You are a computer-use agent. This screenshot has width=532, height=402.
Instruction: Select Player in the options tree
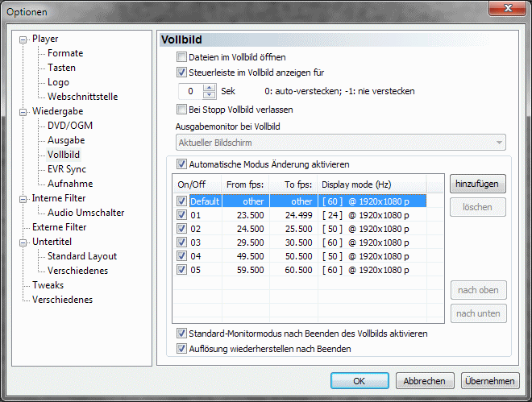(45, 39)
